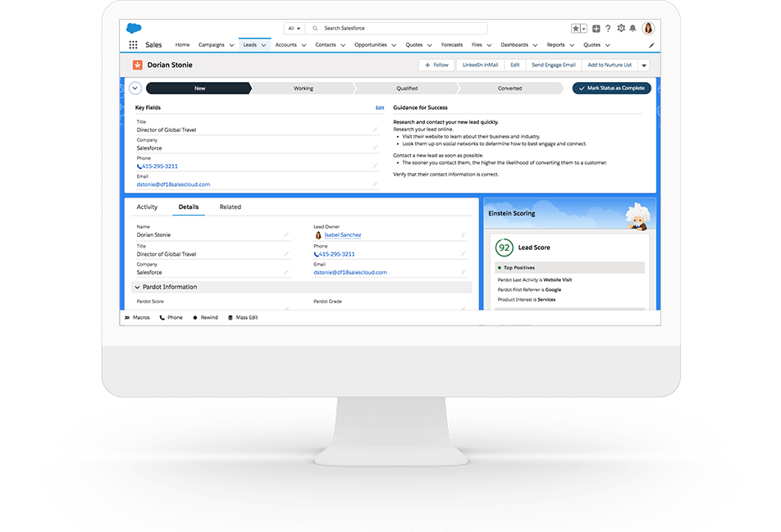Open the Setup gear icon
781x532 pixels.
(x=620, y=28)
